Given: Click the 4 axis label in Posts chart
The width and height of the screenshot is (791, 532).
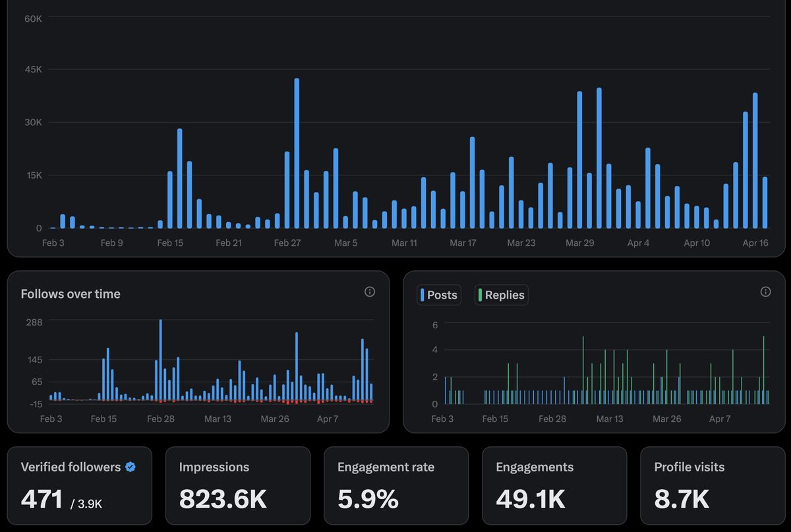Looking at the screenshot, I should (x=435, y=350).
